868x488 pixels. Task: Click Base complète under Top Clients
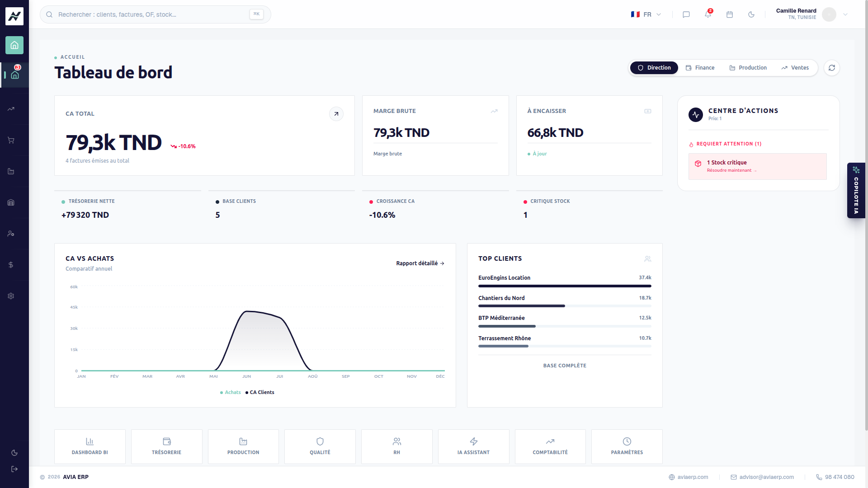[x=565, y=366]
